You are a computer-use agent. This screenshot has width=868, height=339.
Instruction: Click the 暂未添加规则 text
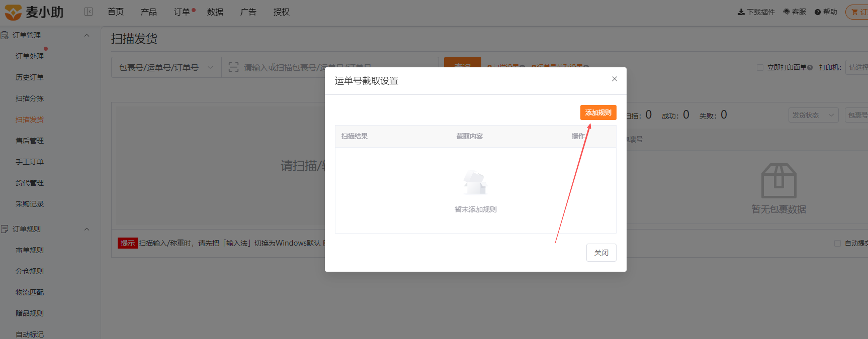coord(476,209)
